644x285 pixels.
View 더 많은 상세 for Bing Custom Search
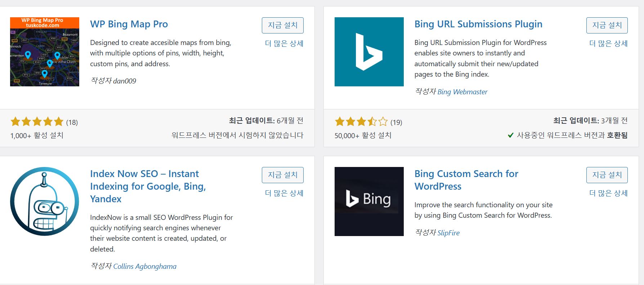tap(608, 193)
